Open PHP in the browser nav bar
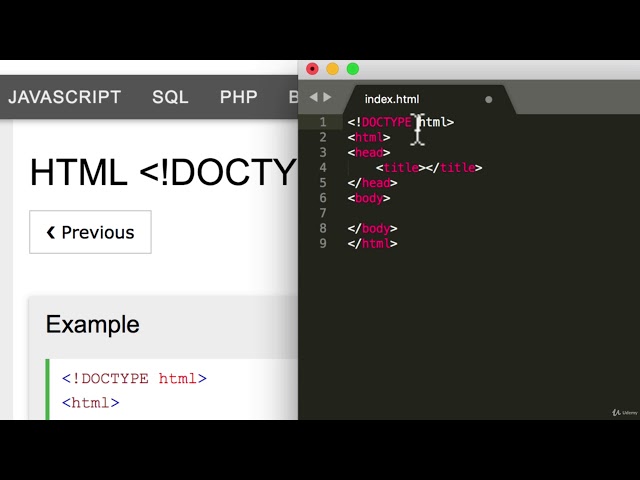Image resolution: width=640 pixels, height=480 pixels. coord(239,97)
